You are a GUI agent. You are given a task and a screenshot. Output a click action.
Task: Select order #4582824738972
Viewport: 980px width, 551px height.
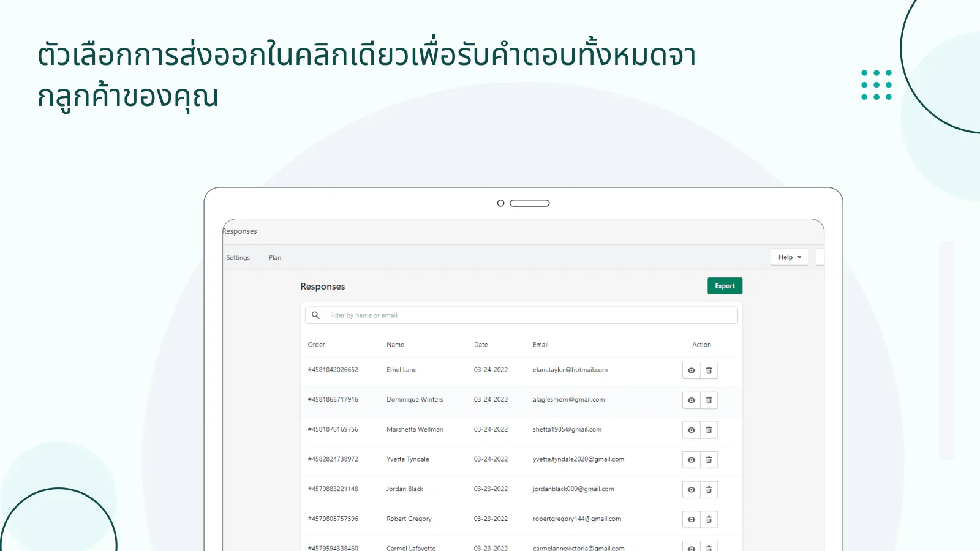(333, 459)
